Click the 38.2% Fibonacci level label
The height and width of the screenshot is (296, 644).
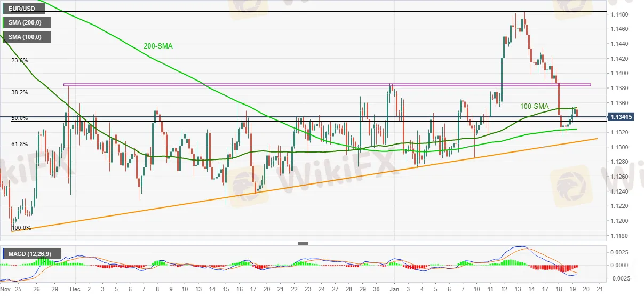[20, 92]
